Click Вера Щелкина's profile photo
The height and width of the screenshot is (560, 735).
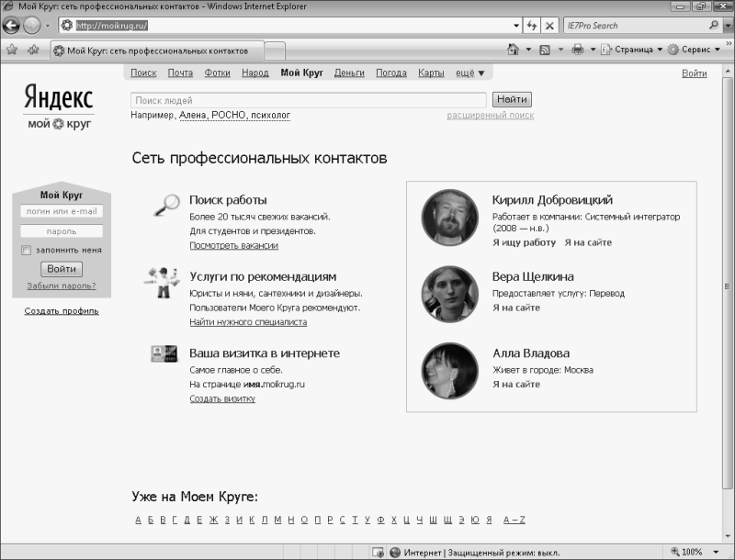click(450, 294)
